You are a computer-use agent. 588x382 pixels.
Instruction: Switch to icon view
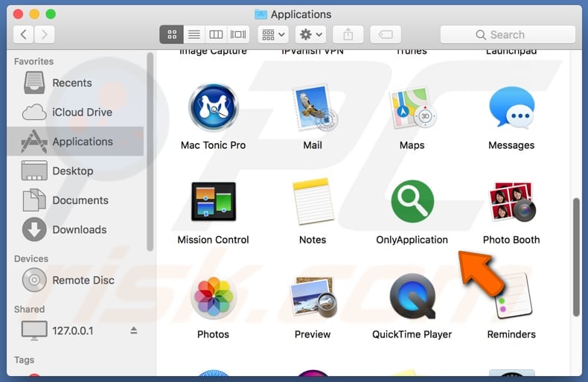172,34
